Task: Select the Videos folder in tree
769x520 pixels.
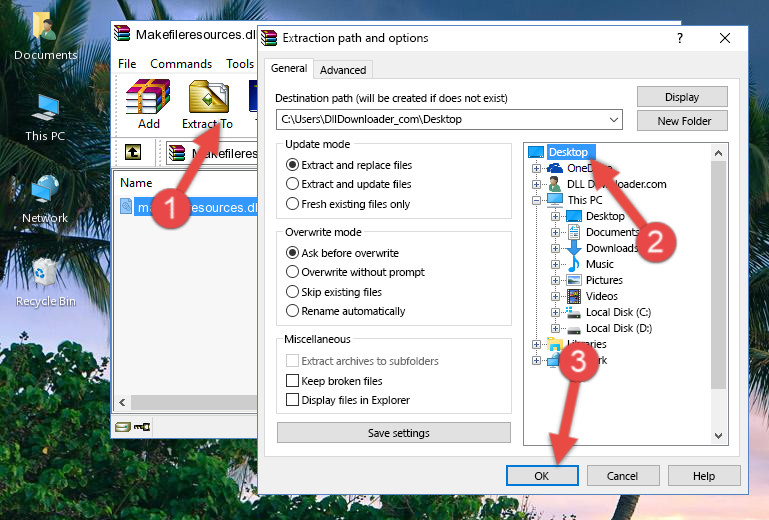Action: (x=601, y=296)
